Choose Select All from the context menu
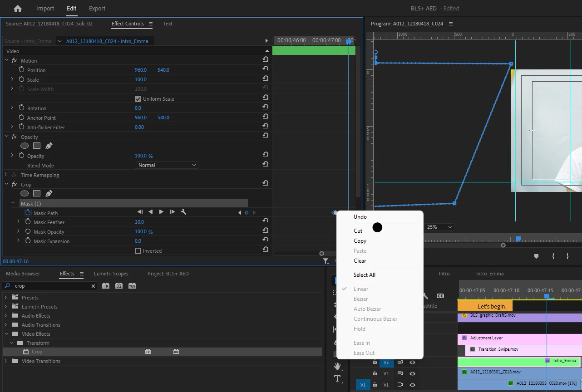Viewport: 582px width, 392px height. point(365,275)
